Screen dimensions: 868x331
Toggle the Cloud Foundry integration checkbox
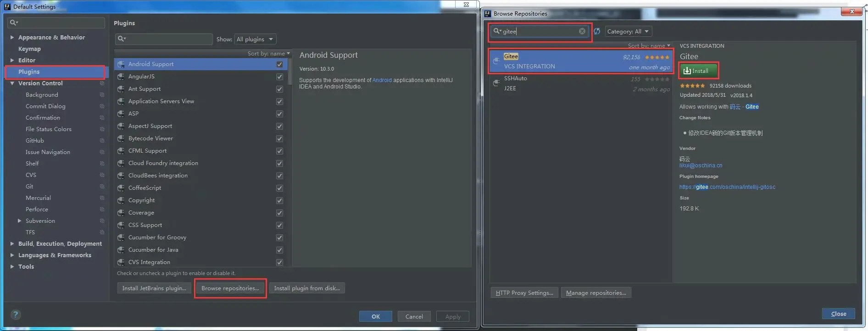(279, 163)
